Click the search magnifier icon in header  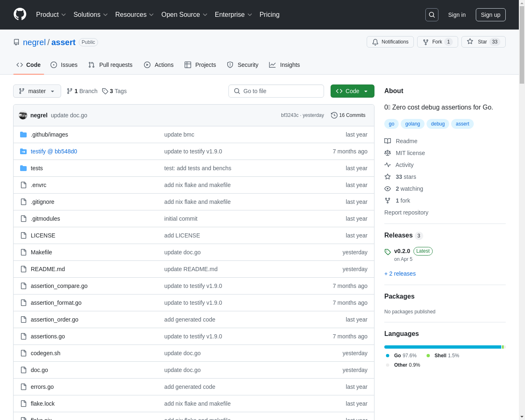[x=432, y=15]
